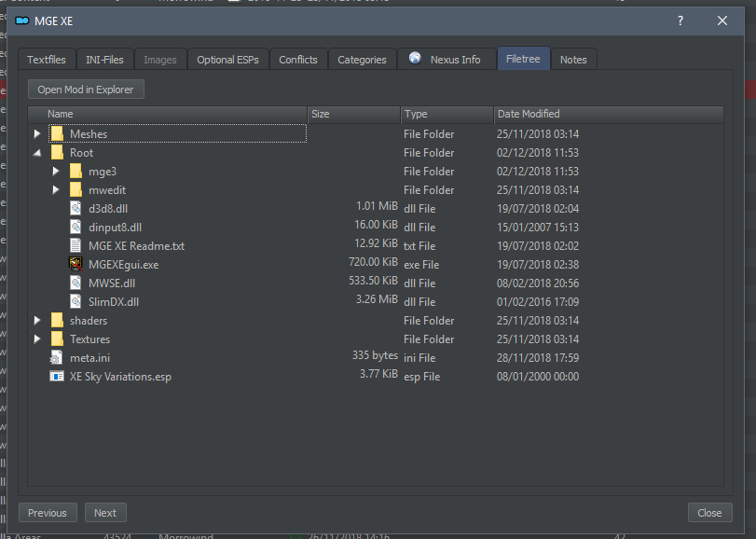
Task: Select the Meshes folder name
Action: [89, 134]
